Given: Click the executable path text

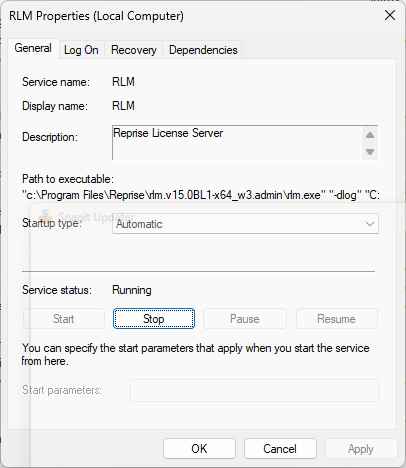Looking at the screenshot, I should tap(201, 195).
